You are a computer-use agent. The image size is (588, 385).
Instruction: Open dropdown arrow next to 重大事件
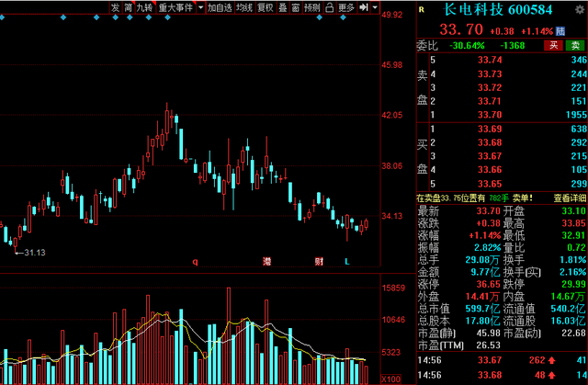(x=200, y=7)
